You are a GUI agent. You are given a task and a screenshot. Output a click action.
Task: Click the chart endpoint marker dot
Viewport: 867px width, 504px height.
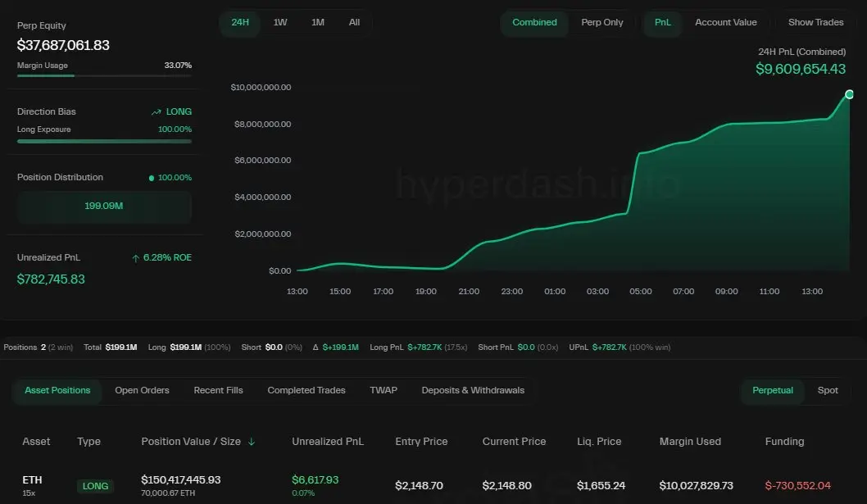pos(849,94)
